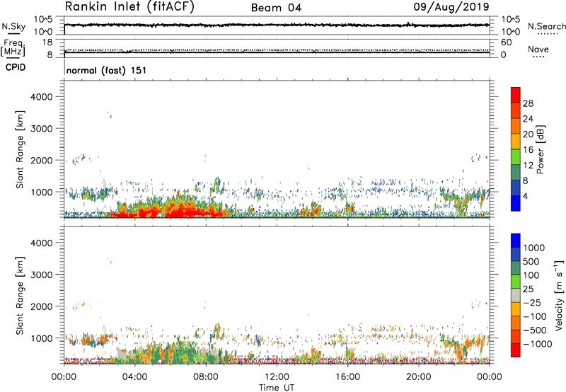Click the '28' power scale value
The image size is (566, 392).
(x=528, y=103)
